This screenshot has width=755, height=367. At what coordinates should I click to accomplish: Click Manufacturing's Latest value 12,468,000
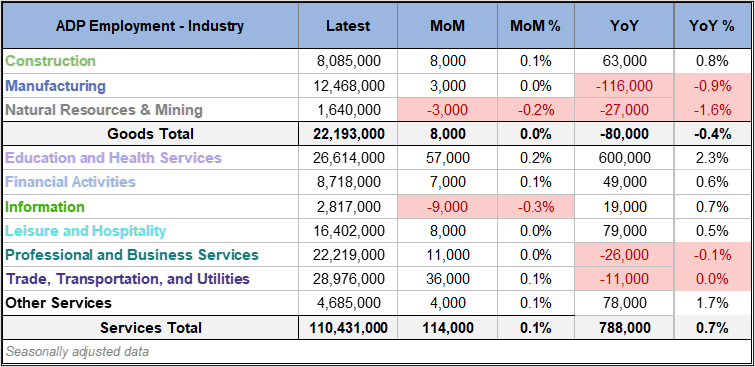click(x=349, y=86)
